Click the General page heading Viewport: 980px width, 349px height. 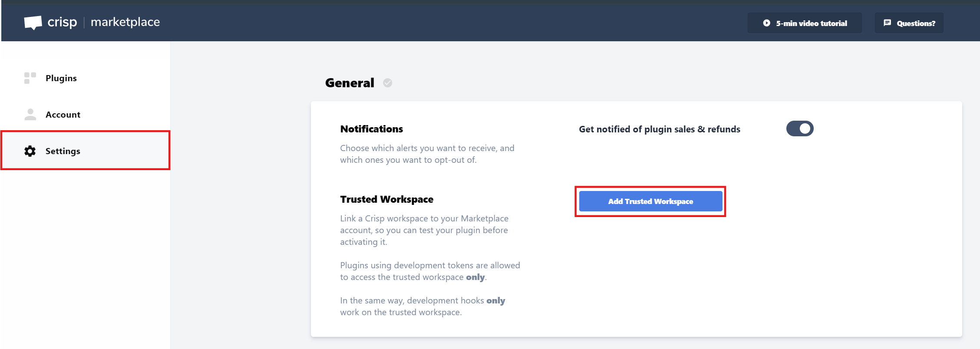[x=350, y=83]
